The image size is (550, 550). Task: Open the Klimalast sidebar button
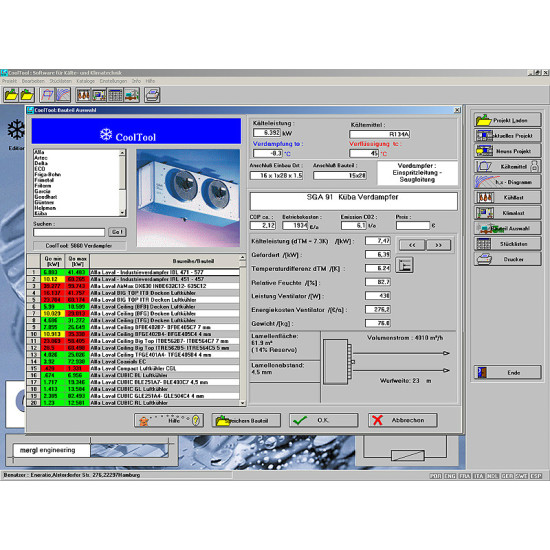(507, 213)
